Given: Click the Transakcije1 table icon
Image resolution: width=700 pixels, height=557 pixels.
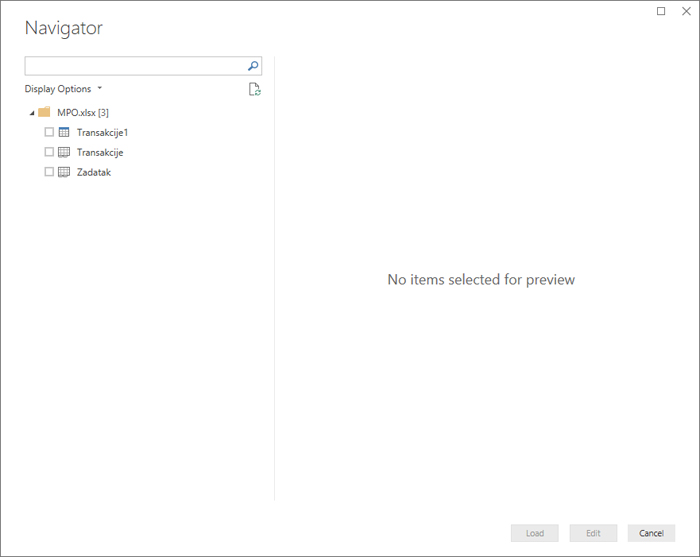Looking at the screenshot, I should point(64,132).
